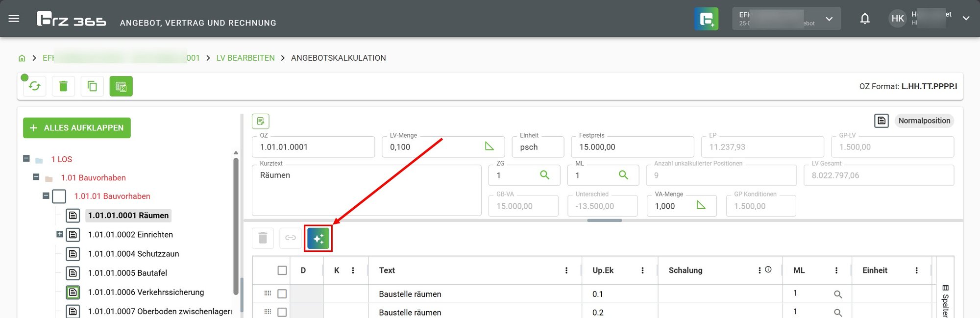The height and width of the screenshot is (318, 980).
Task: Click the green trash icon in top toolbar
Action: click(63, 86)
